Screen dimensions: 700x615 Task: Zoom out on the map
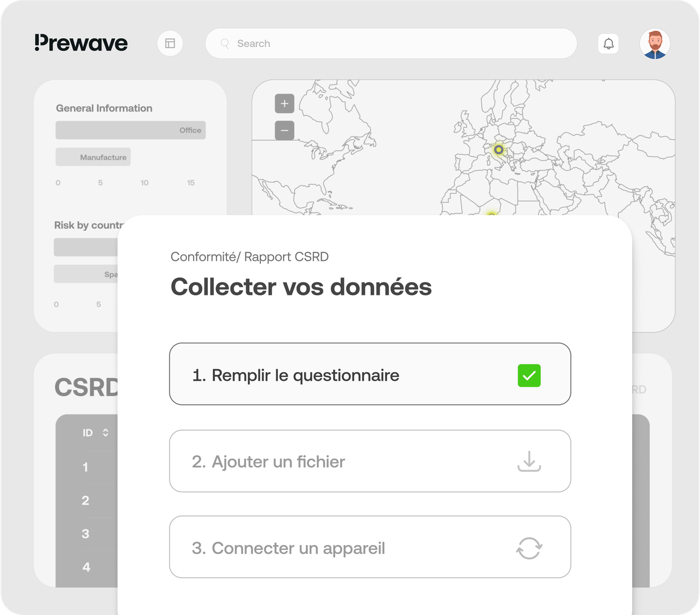284,130
